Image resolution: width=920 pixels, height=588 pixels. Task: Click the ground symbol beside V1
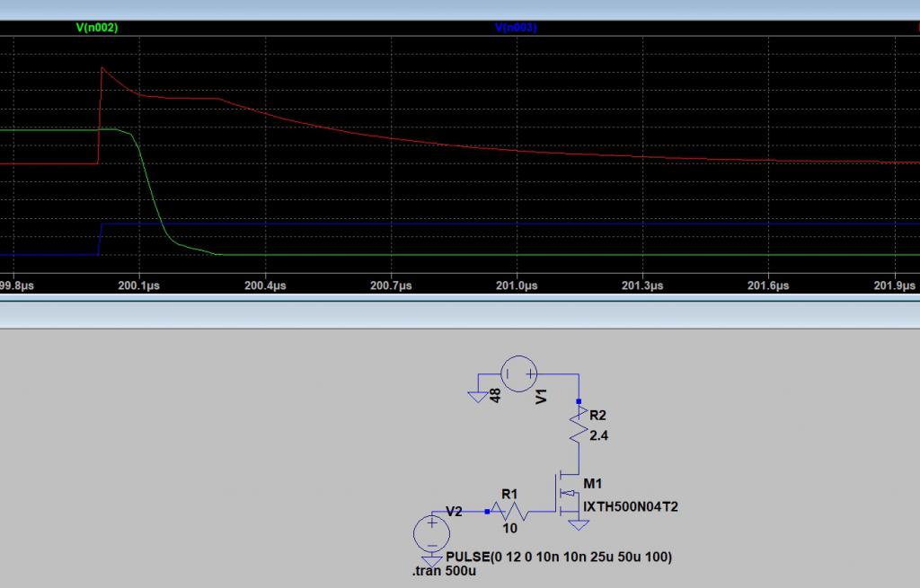(x=475, y=393)
